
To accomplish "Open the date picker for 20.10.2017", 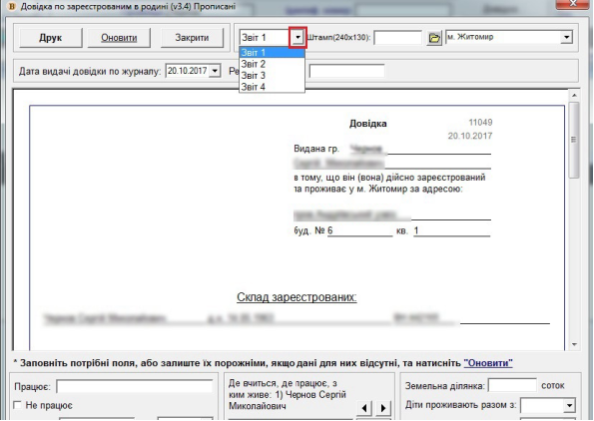I will [215, 71].
